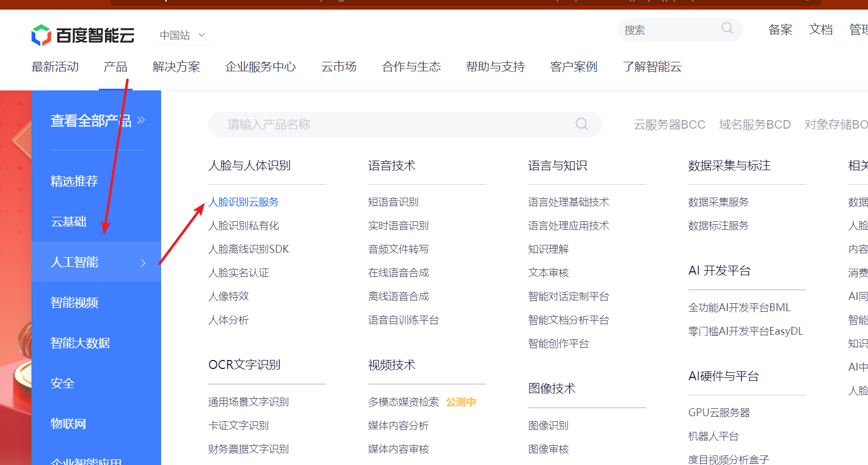Screen dimensions: 868x465
Task: Open the 云市场 menu
Action: 339,67
